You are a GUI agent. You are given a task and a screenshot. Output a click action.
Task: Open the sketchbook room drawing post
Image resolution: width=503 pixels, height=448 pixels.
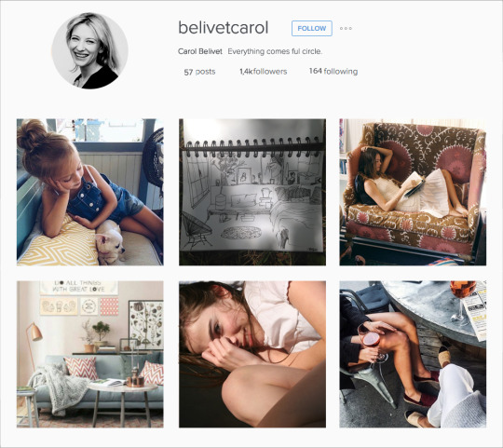252,192
